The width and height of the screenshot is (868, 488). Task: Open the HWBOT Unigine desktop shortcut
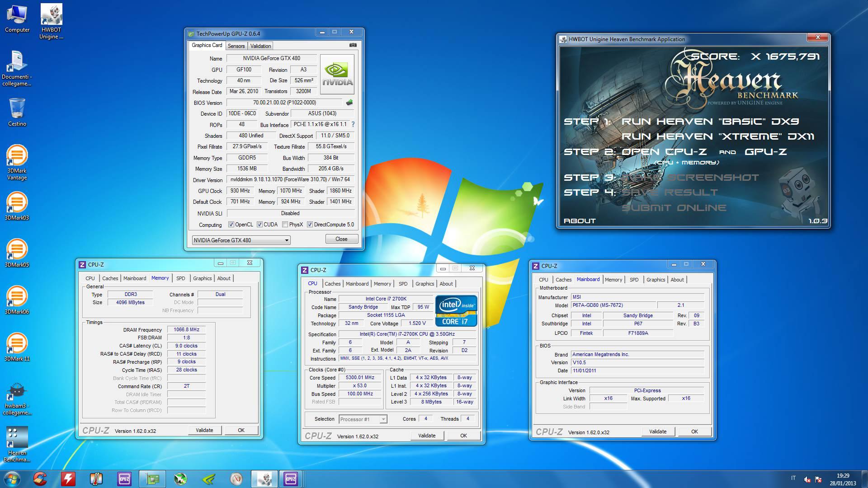pos(51,22)
